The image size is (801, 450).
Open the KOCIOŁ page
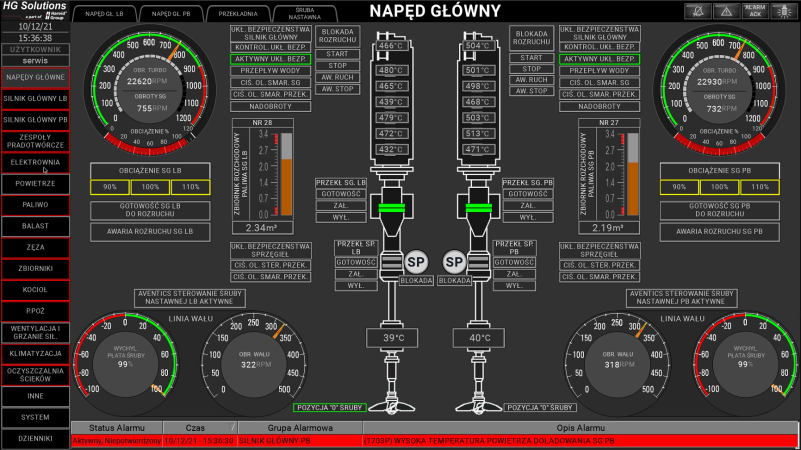[x=35, y=290]
